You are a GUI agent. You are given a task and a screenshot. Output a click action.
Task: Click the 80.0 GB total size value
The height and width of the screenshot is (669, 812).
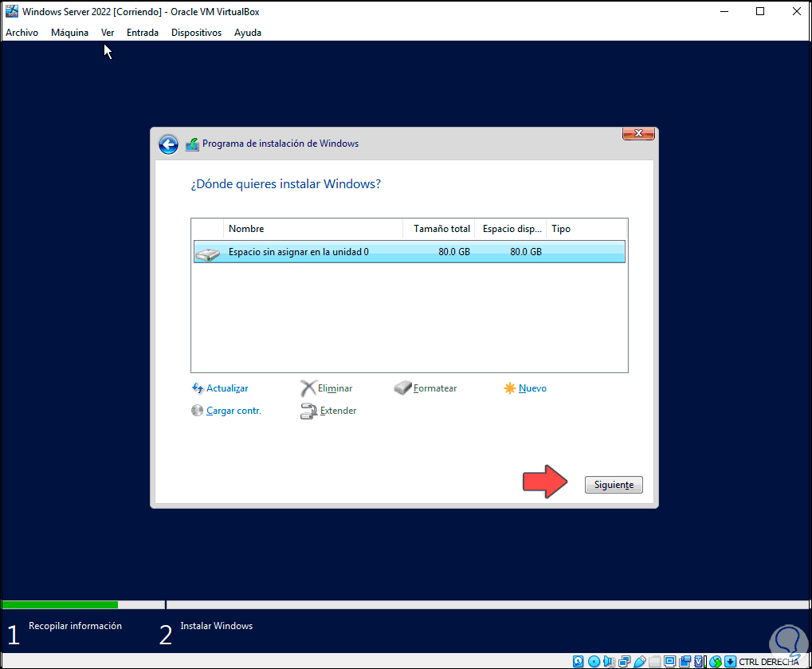(454, 252)
